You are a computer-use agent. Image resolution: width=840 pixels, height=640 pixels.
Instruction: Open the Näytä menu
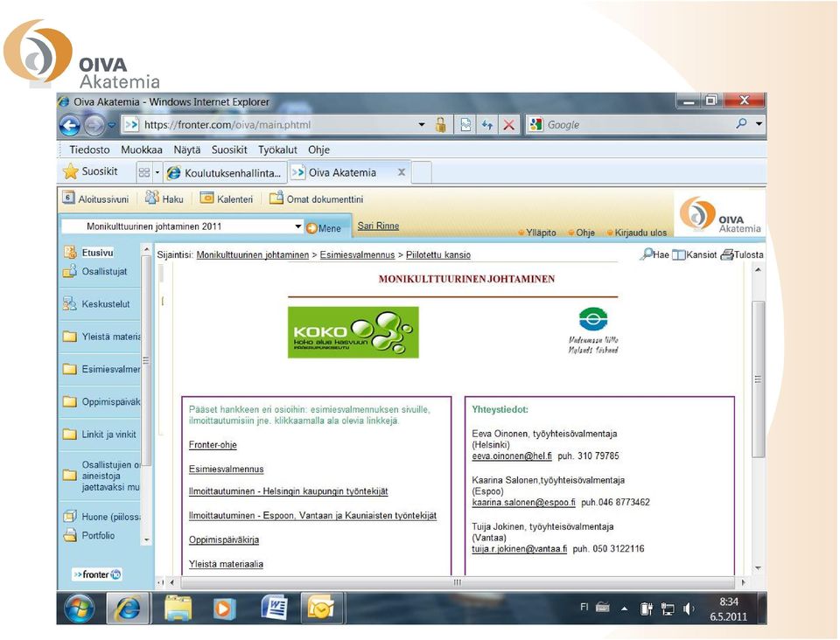pyautogui.click(x=187, y=150)
